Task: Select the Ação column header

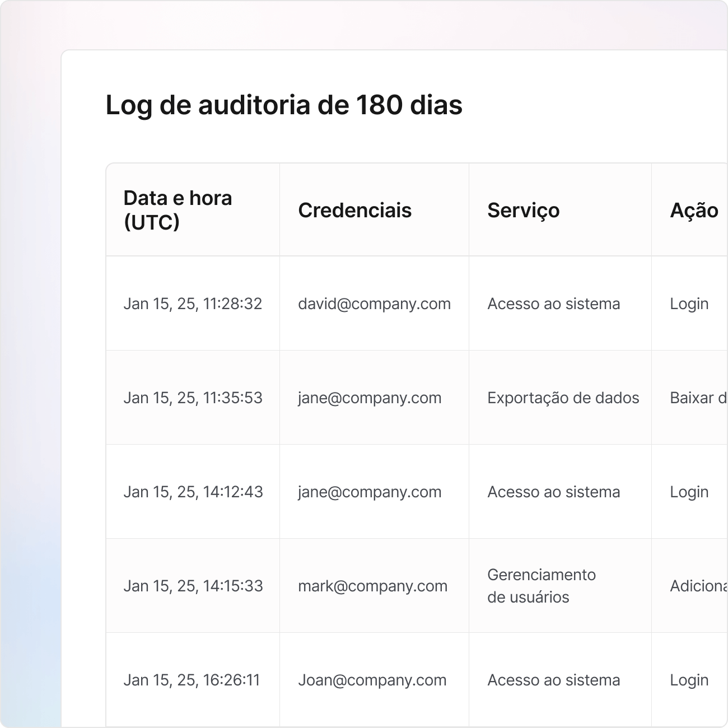Action: pyautogui.click(x=694, y=211)
